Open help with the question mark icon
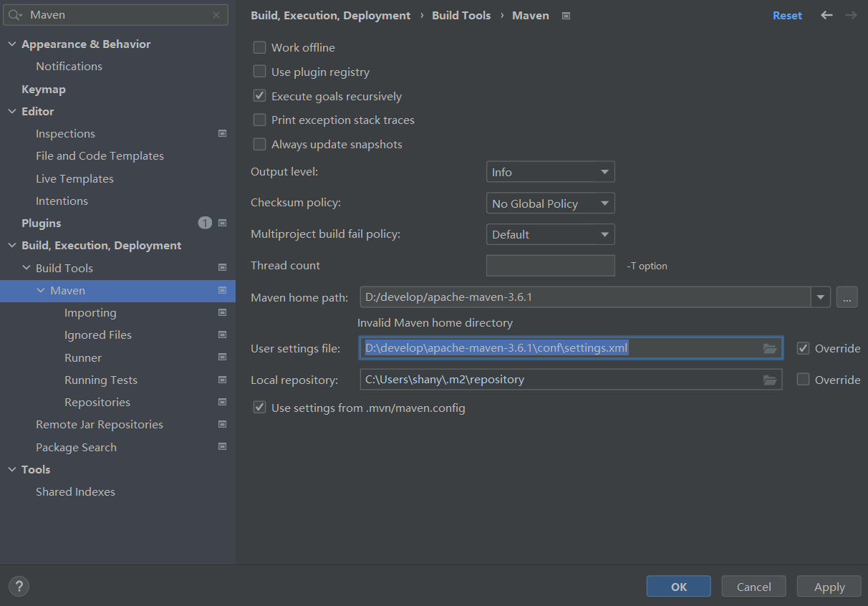 click(x=19, y=586)
